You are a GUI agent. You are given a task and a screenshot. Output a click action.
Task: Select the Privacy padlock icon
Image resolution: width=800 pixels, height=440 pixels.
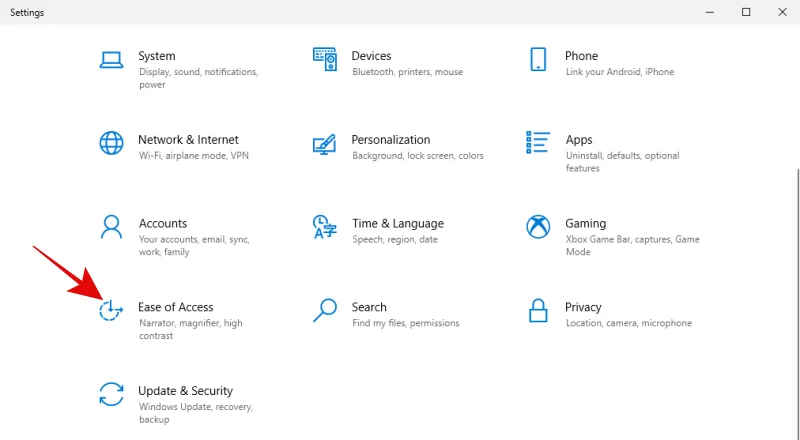(x=538, y=310)
